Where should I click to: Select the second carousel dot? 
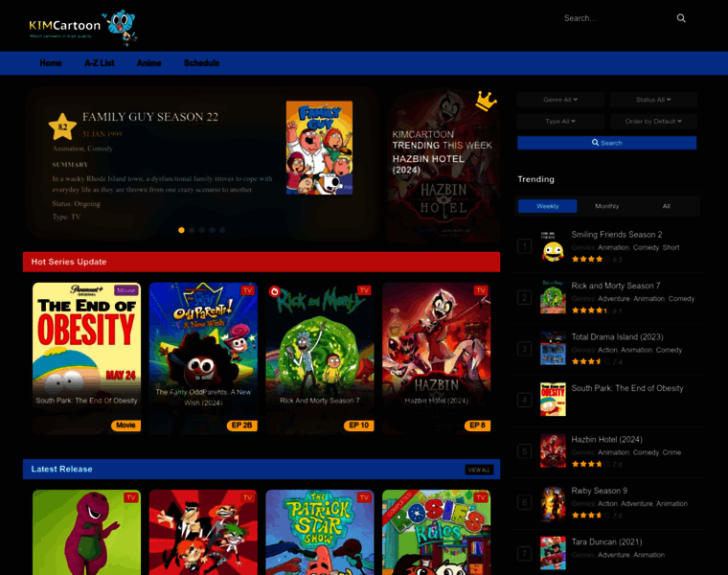click(192, 230)
